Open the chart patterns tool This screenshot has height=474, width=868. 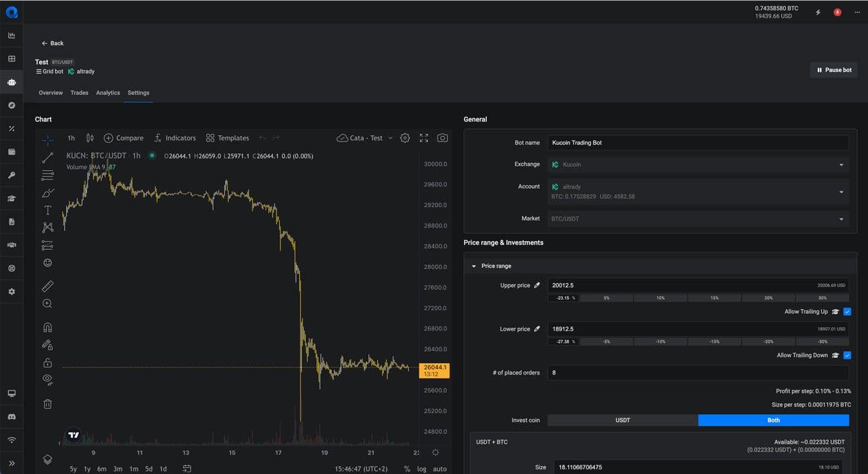(47, 228)
